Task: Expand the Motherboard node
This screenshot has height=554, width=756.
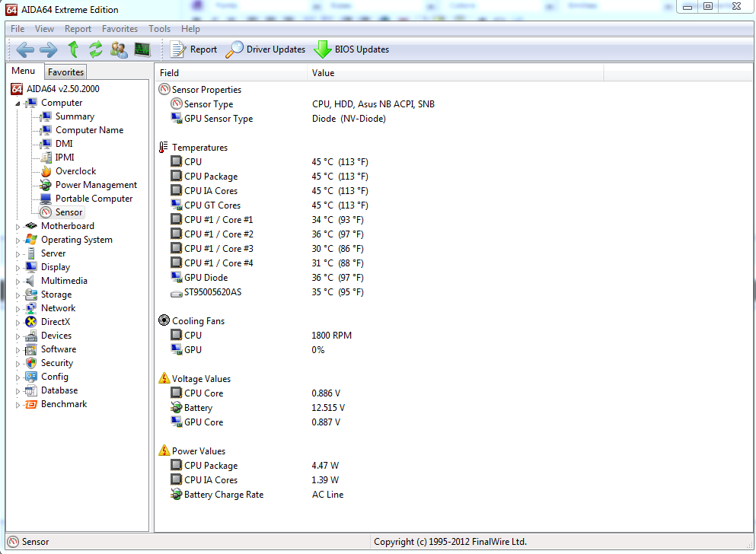Action: pyautogui.click(x=18, y=227)
